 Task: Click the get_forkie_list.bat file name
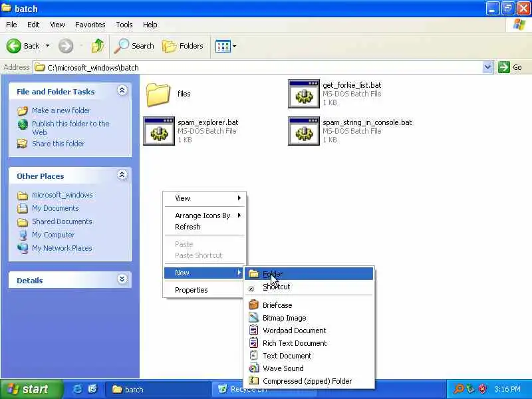click(x=352, y=85)
